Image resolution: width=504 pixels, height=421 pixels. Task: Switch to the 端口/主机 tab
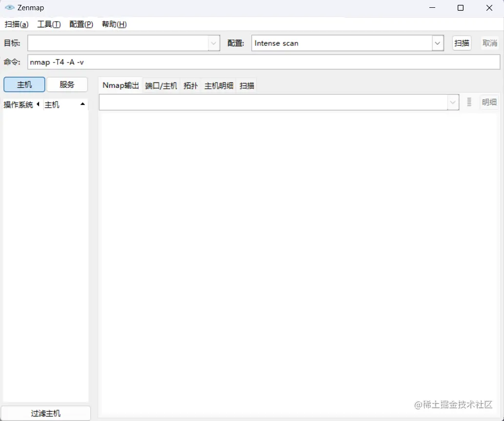click(x=161, y=85)
